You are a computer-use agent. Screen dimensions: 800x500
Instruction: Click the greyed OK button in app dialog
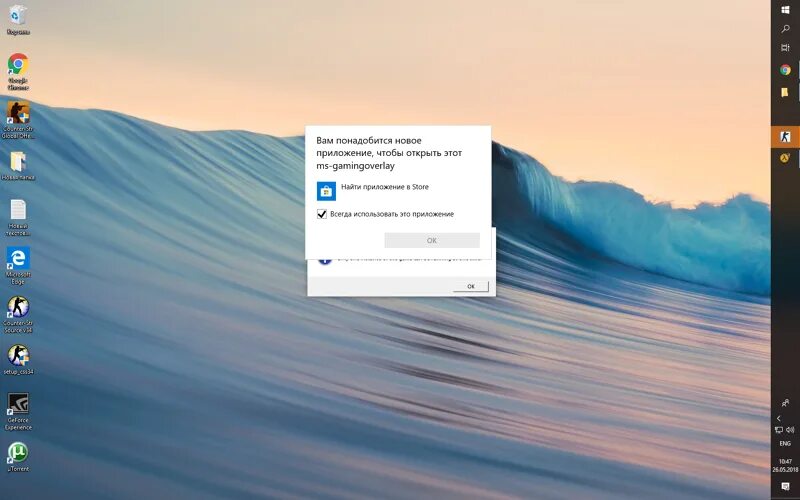(x=432, y=240)
